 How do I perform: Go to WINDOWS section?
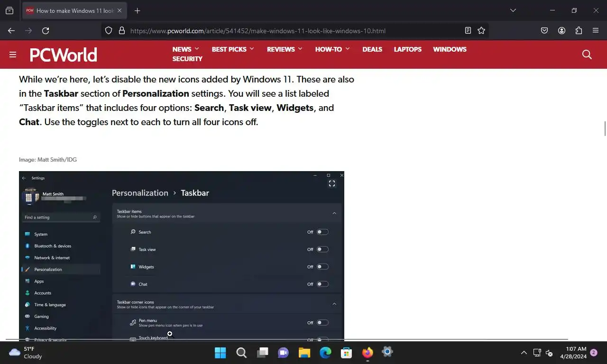[450, 49]
